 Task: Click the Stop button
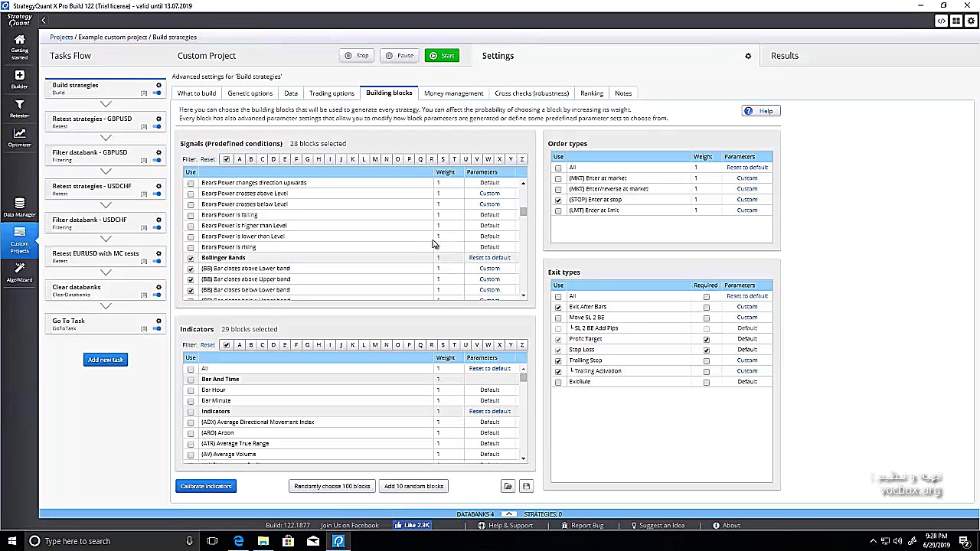coord(357,56)
